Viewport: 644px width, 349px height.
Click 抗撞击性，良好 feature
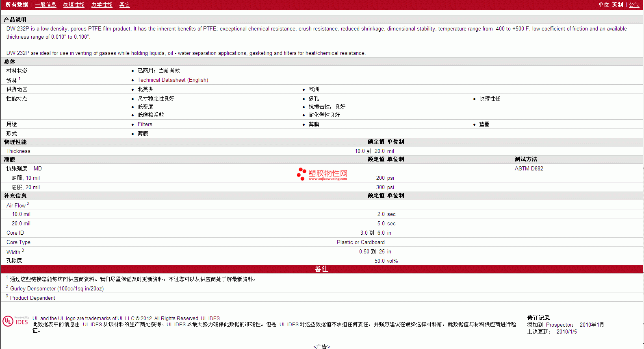327,107
